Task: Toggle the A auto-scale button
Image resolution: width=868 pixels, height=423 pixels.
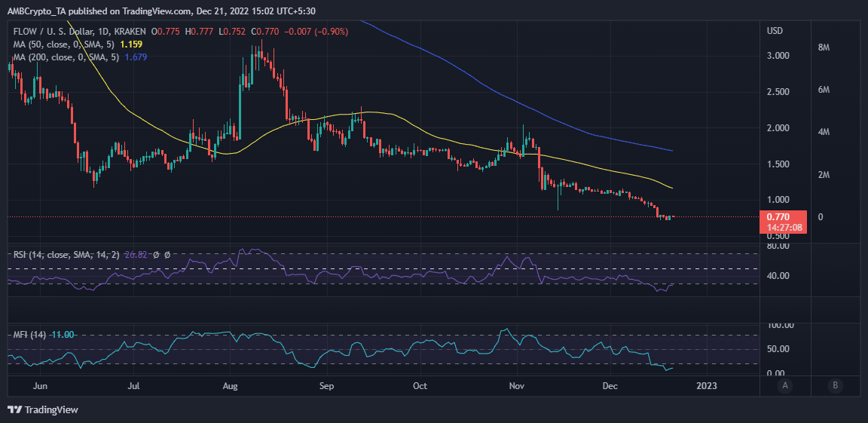Action: [x=785, y=385]
